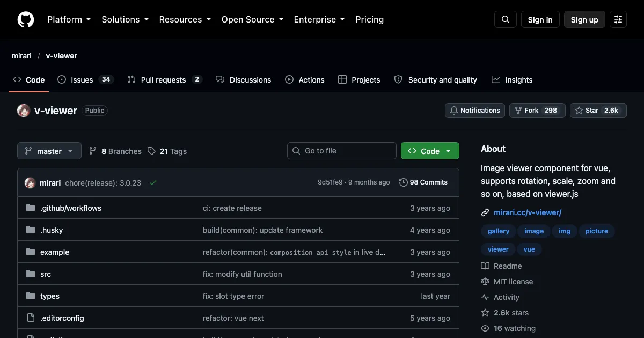Click the commit author avatar next to mirari
The width and height of the screenshot is (644, 338).
pos(30,182)
